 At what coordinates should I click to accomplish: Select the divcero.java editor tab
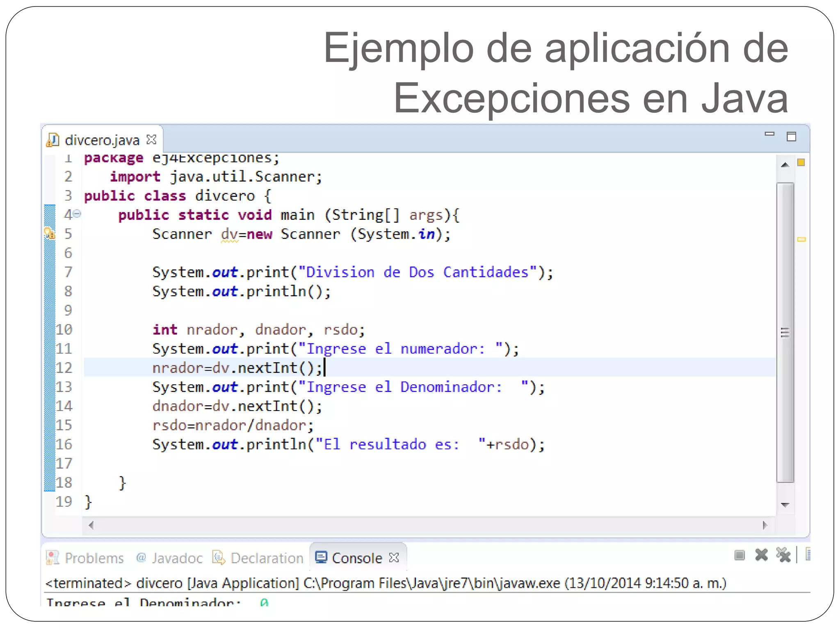[x=103, y=140]
